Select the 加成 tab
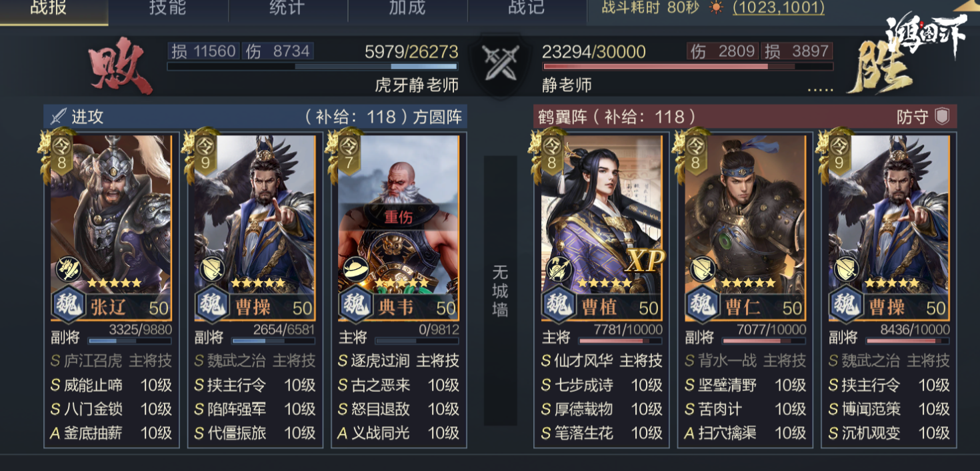This screenshot has height=471, width=980. click(x=407, y=9)
